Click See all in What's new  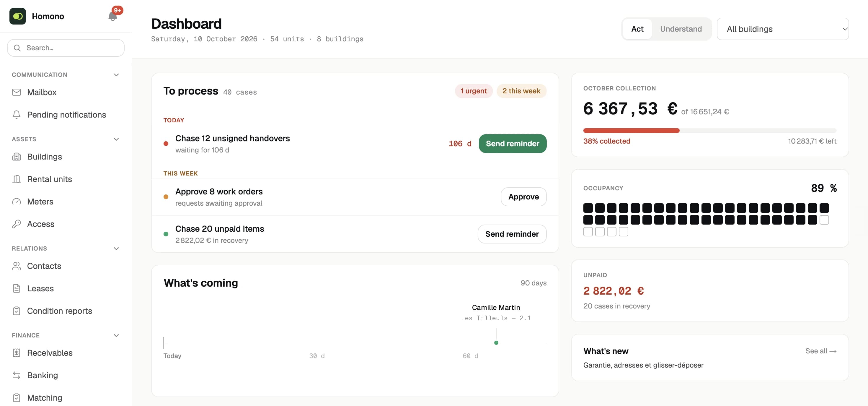[x=821, y=351]
